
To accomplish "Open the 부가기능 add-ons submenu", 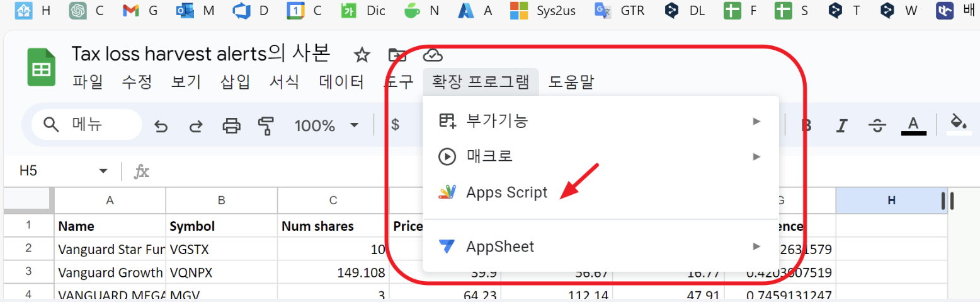I will tap(601, 121).
